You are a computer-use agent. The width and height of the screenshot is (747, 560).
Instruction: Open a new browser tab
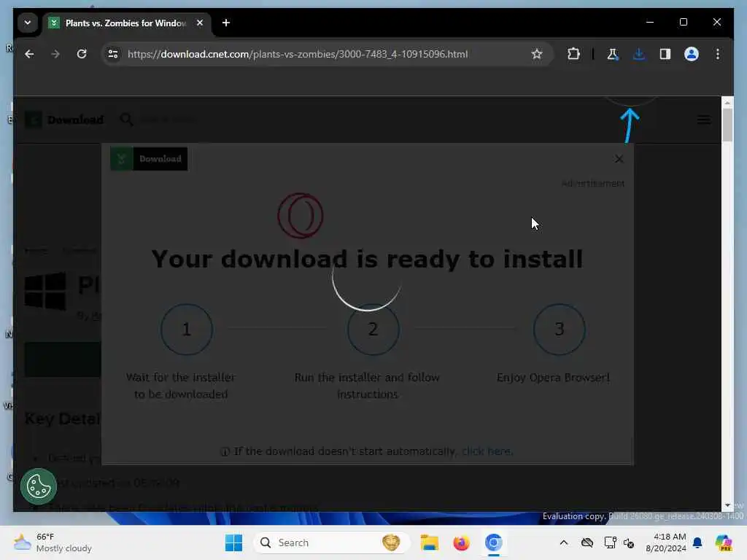coord(226,23)
